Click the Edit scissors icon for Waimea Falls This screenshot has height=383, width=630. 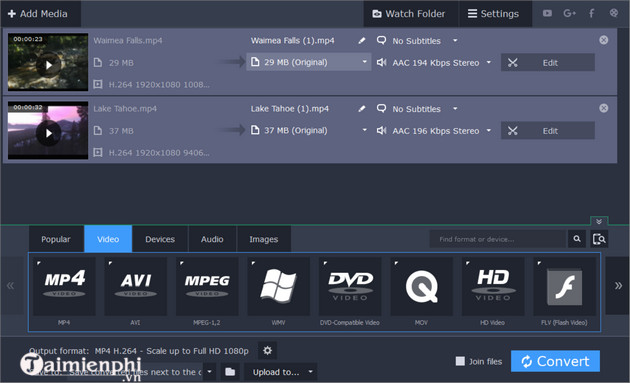click(513, 62)
